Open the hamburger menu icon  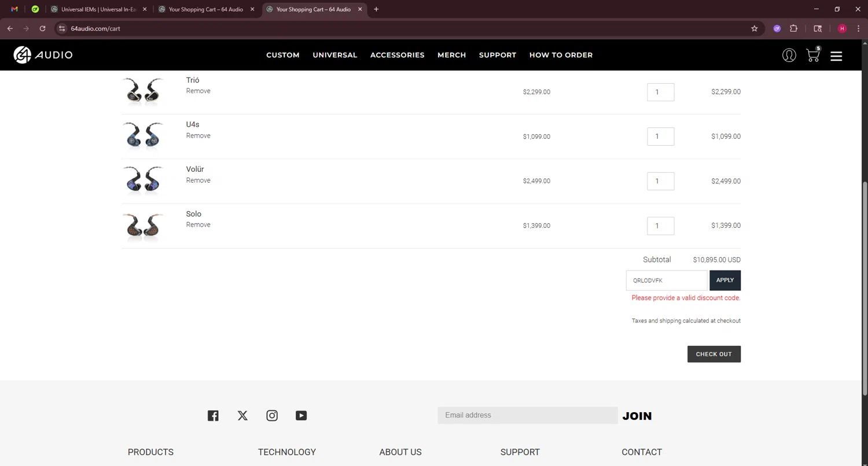click(836, 56)
